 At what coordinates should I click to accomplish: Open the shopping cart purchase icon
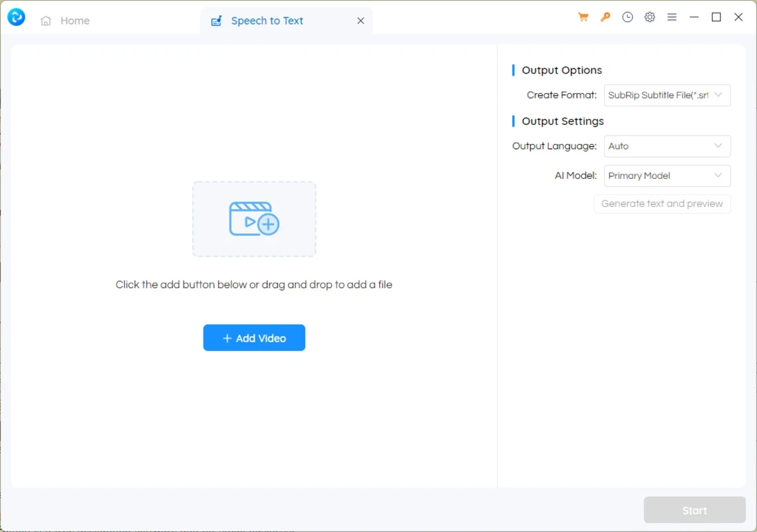(583, 18)
